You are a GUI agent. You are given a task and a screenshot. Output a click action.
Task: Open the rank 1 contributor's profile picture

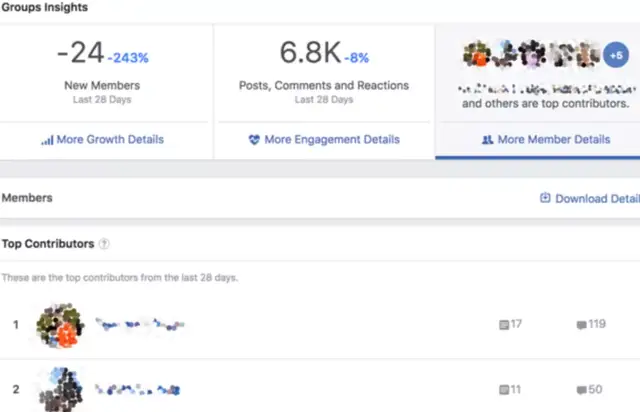click(x=58, y=325)
